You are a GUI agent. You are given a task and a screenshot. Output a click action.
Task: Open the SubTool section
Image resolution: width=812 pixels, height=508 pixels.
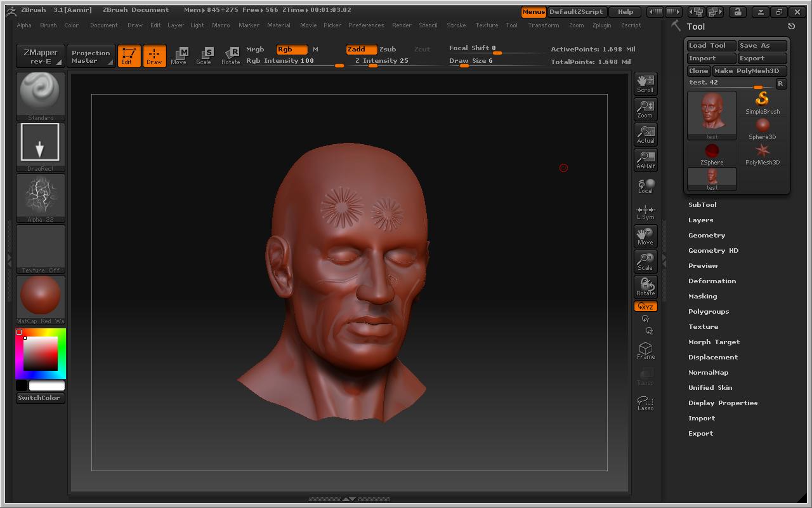point(702,204)
